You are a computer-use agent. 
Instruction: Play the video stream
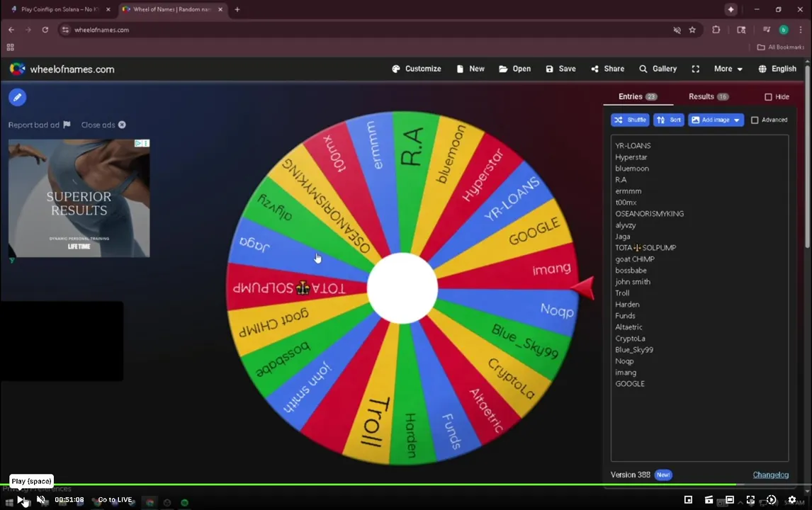coord(21,499)
